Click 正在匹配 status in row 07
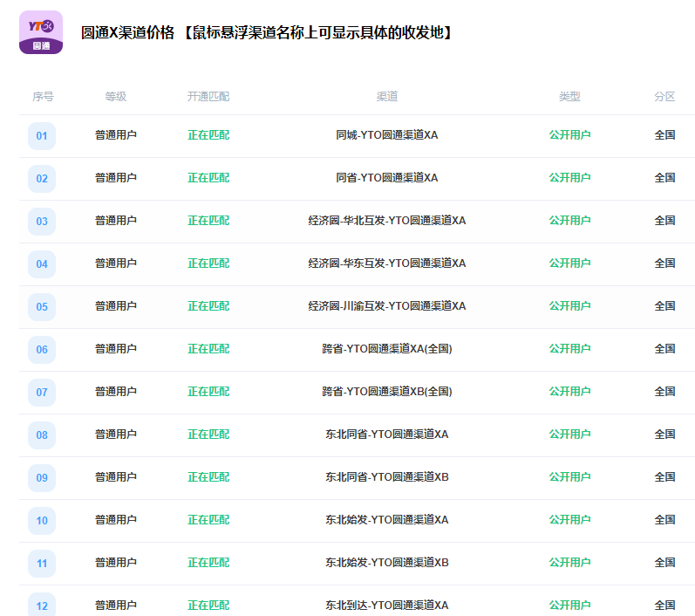The image size is (695, 616). tap(208, 392)
